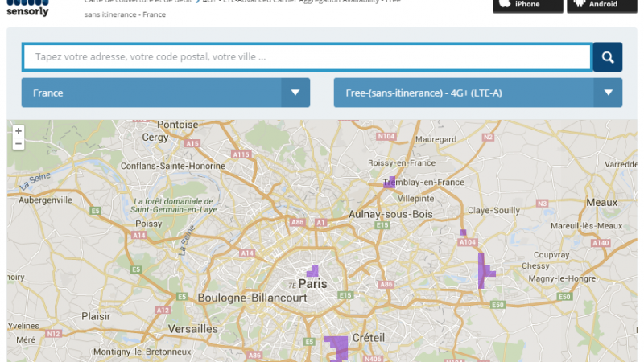Click the France dropdown arrow
The height and width of the screenshot is (362, 644).
coord(295,93)
